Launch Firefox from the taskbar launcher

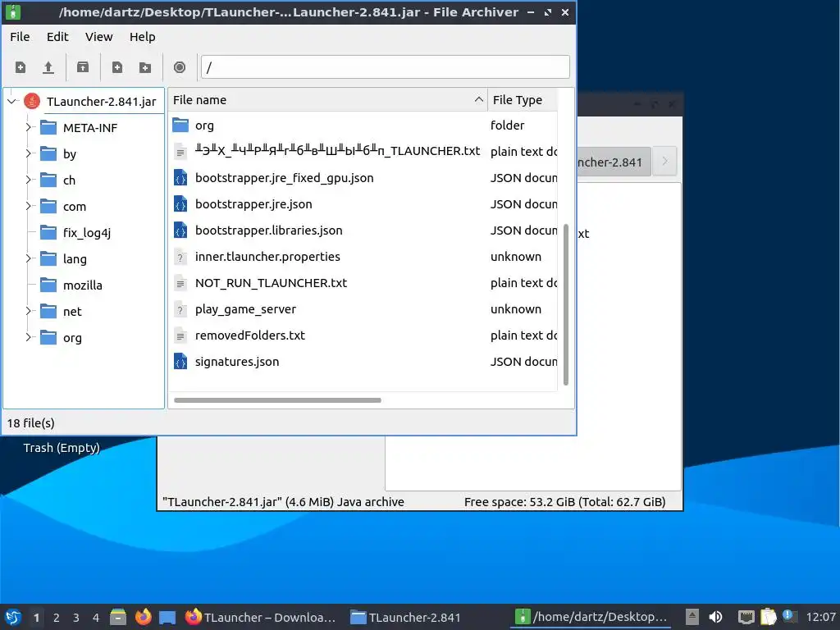click(x=143, y=617)
